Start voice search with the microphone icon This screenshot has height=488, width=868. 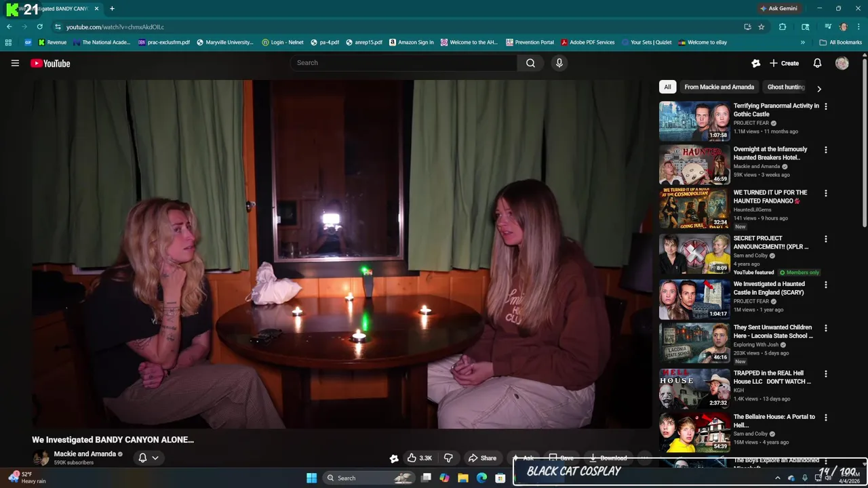559,63
